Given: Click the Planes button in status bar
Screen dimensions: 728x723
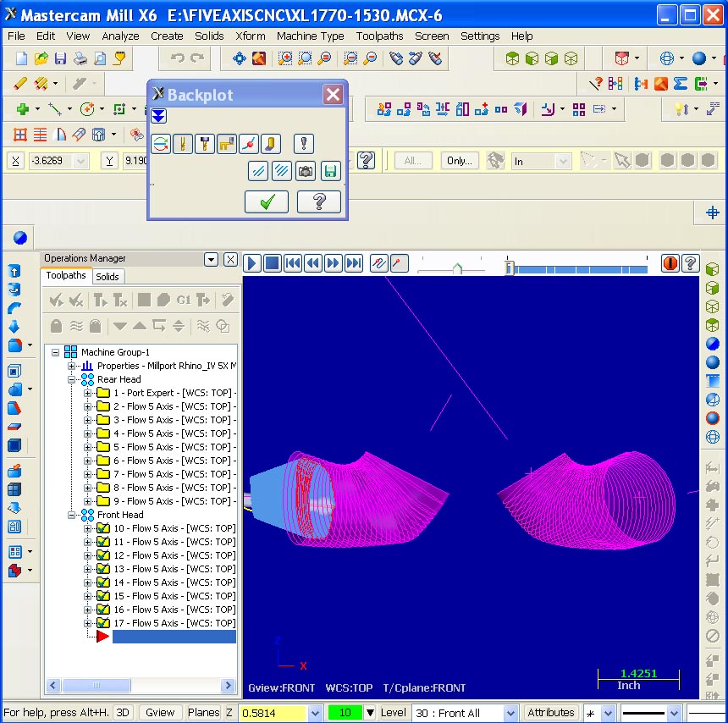Looking at the screenshot, I should point(203,713).
